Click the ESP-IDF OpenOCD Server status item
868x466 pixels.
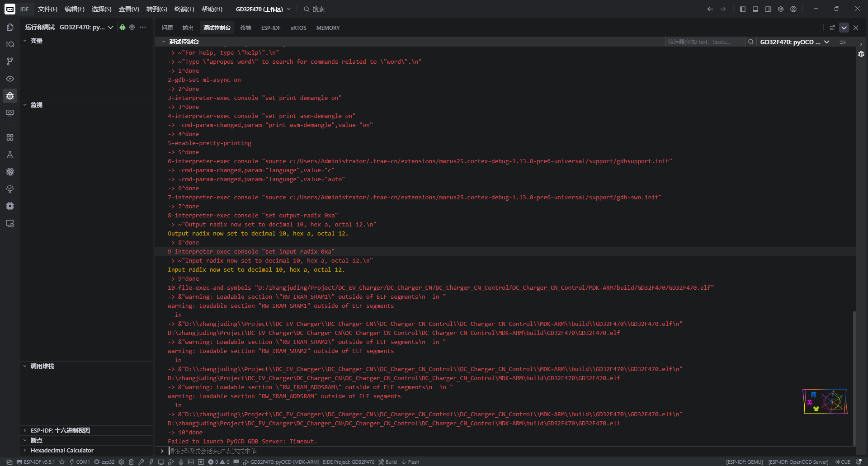click(x=798, y=462)
